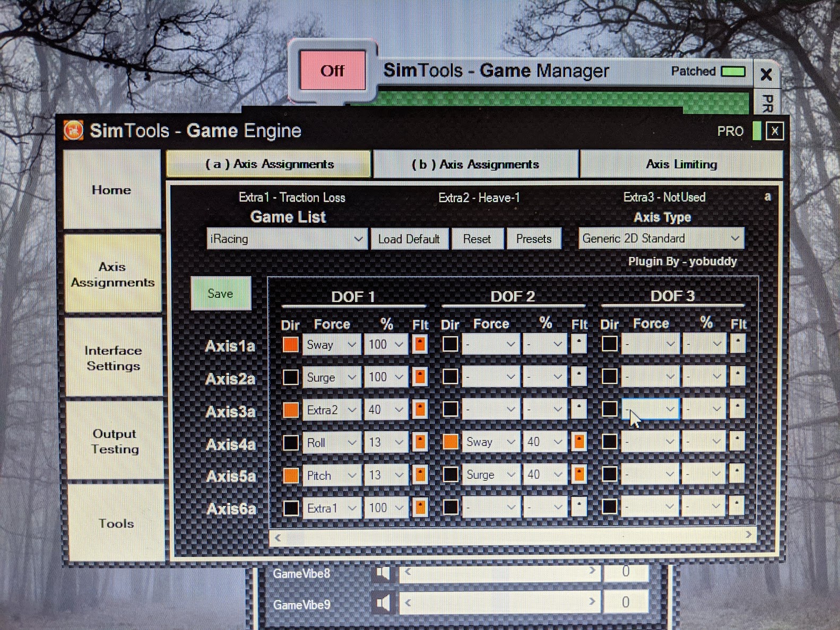This screenshot has height=630, width=840.
Task: Click the DOF table horizontal scrollbar left arrow
Action: (x=278, y=538)
